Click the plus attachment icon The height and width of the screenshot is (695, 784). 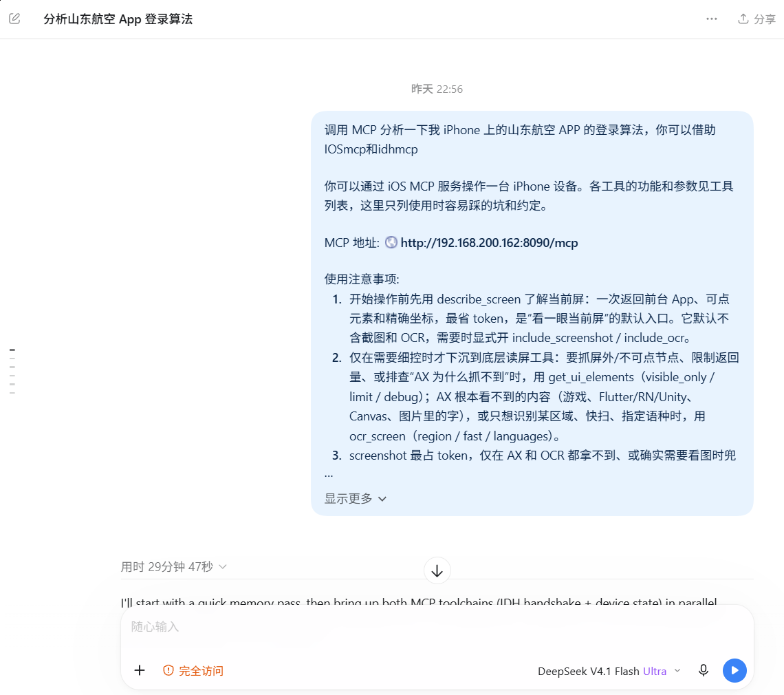[140, 670]
